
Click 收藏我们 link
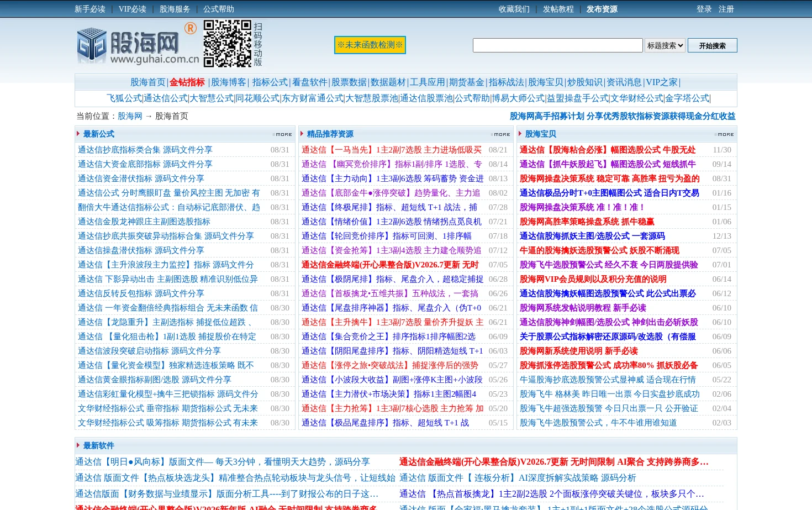point(514,9)
